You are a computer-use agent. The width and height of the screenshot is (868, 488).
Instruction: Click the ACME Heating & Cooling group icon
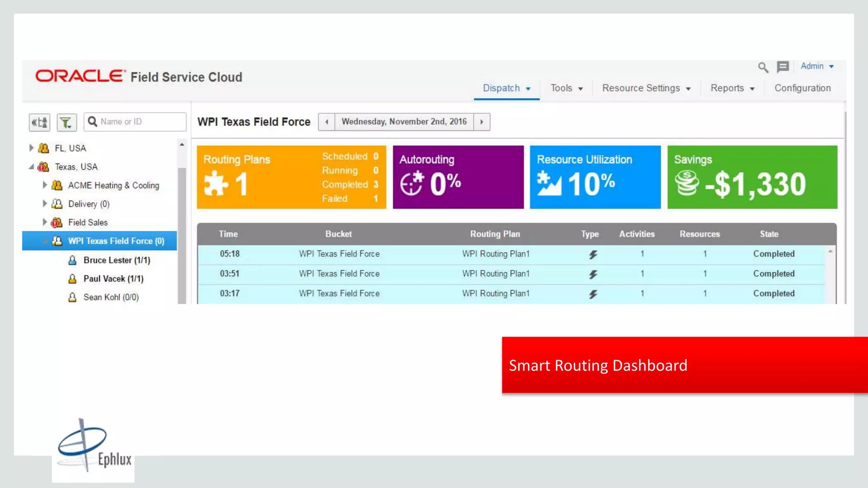pyautogui.click(x=57, y=185)
